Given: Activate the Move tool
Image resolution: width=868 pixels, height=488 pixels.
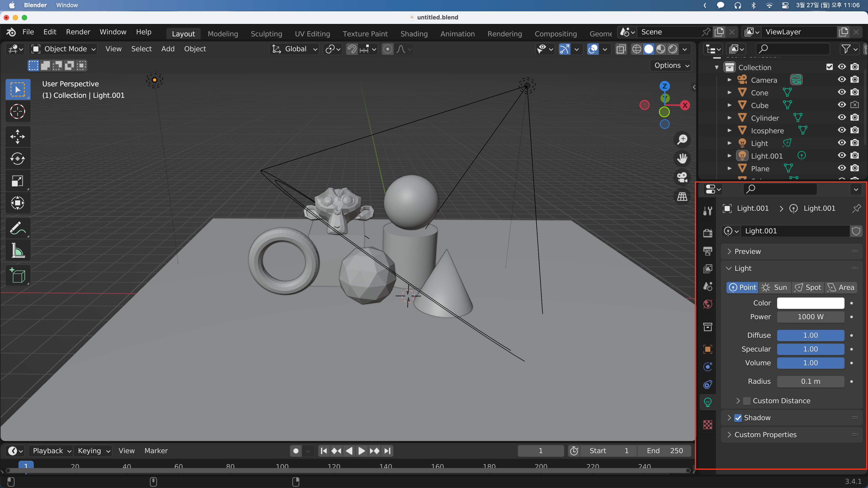Looking at the screenshot, I should (x=18, y=137).
